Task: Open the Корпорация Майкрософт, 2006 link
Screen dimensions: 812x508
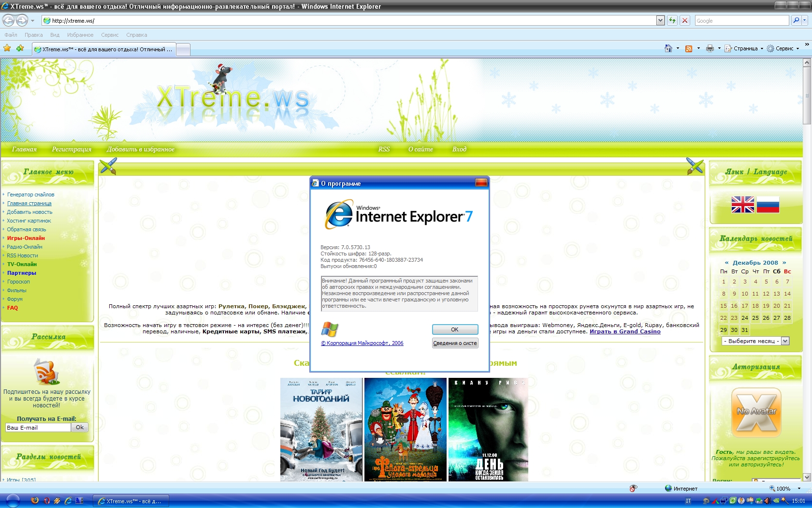Action: pos(362,343)
